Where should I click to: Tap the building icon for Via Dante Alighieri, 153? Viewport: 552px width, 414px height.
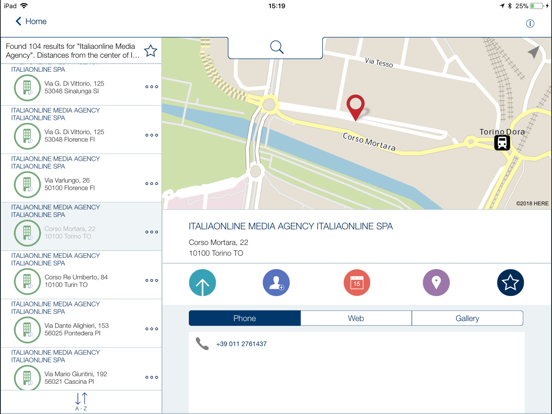click(27, 330)
